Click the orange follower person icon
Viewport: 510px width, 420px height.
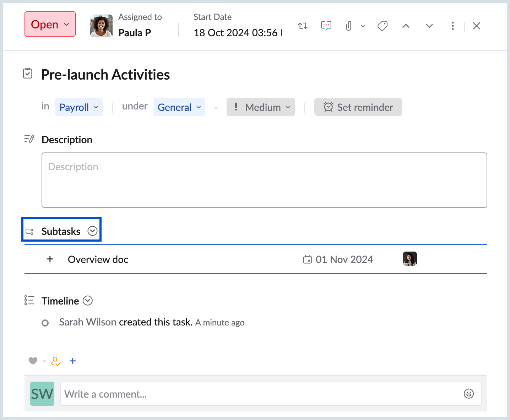pyautogui.click(x=56, y=361)
